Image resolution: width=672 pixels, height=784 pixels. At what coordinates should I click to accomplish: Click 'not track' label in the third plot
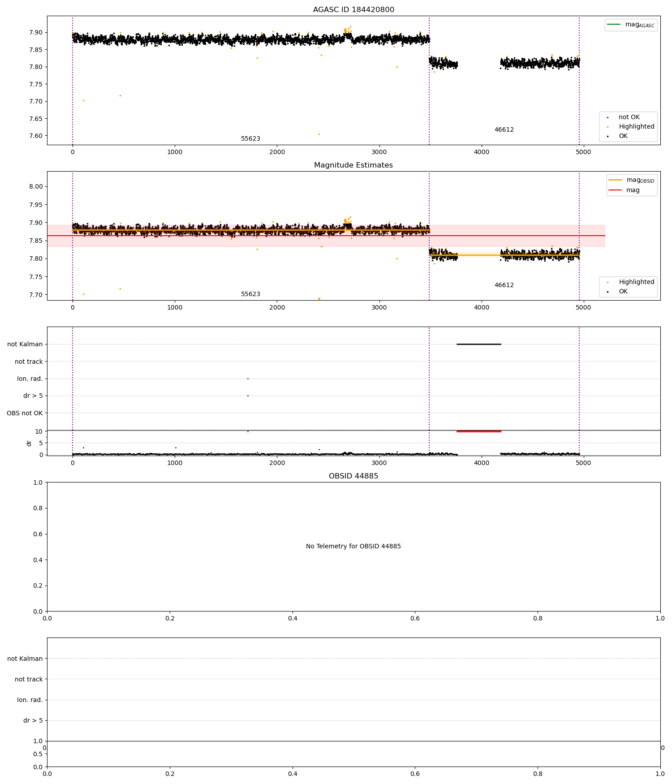(x=29, y=362)
